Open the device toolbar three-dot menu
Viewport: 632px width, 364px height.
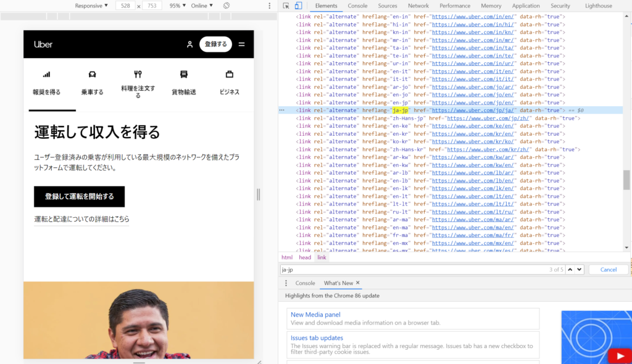(270, 6)
